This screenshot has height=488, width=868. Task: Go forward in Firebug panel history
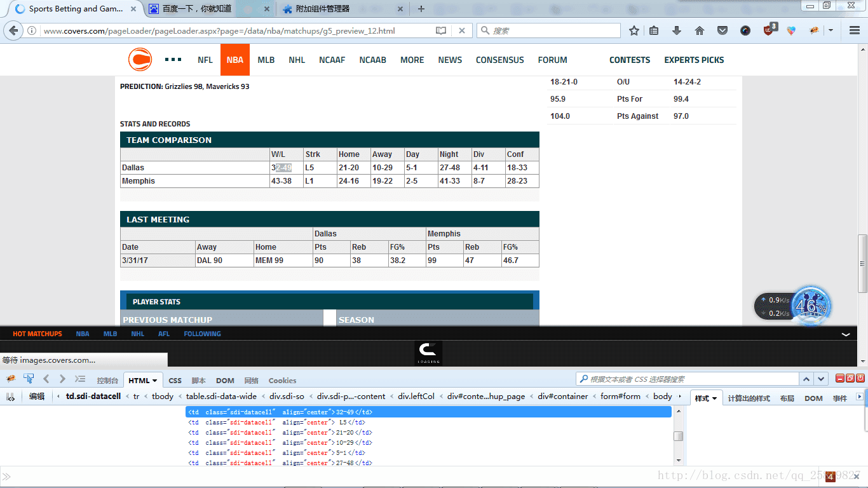(x=62, y=379)
